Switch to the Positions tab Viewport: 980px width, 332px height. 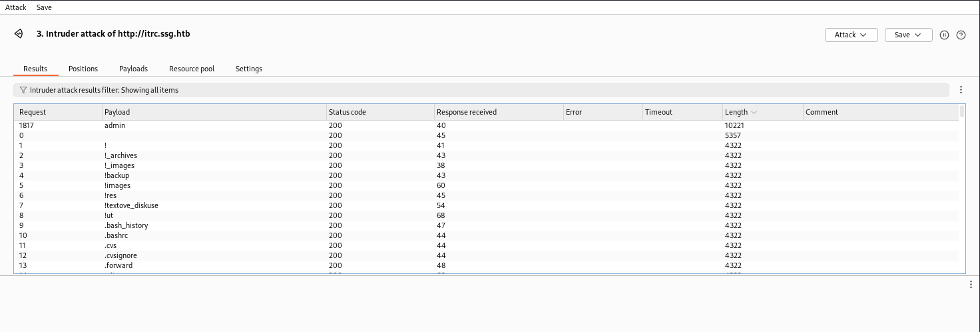pyautogui.click(x=83, y=69)
